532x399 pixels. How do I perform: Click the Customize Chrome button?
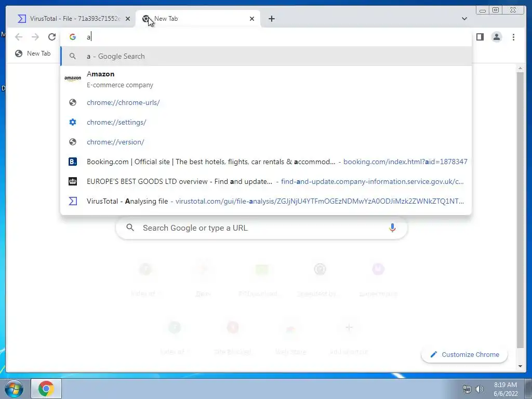[464, 354]
